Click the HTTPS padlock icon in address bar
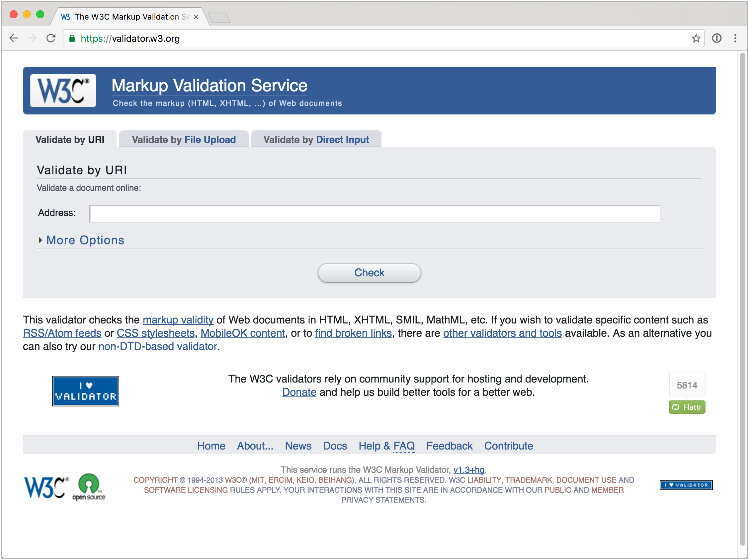Viewport: 749px width, 560px height. coord(72,38)
